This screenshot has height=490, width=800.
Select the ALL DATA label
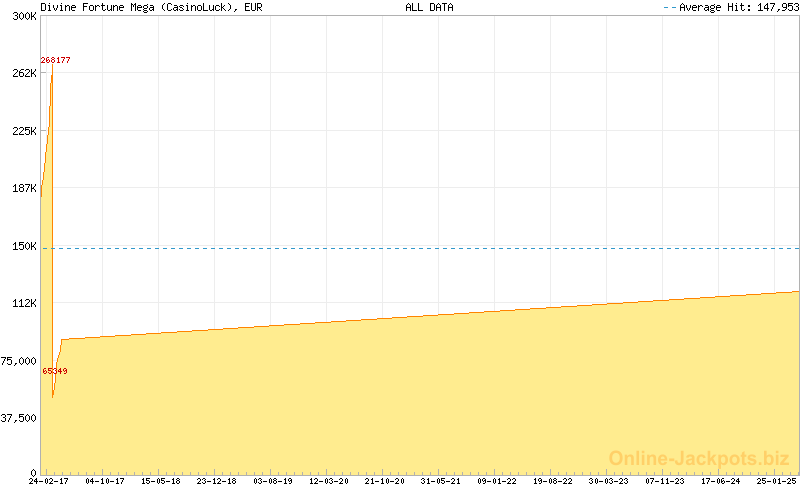pyautogui.click(x=429, y=7)
